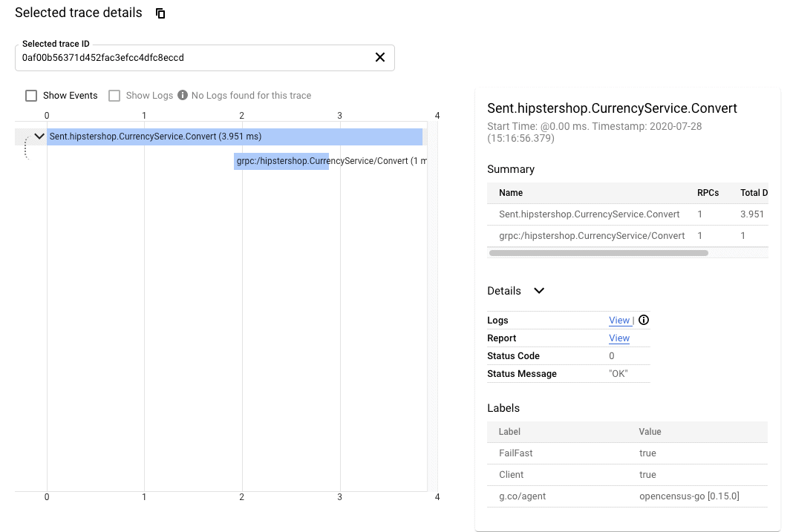The width and height of the screenshot is (790, 532).
Task: Clear the selected trace ID field
Action: pos(379,57)
